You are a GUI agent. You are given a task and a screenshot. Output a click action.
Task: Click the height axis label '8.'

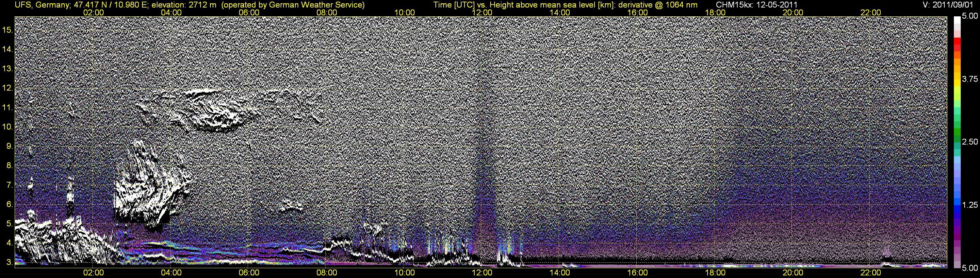point(9,166)
